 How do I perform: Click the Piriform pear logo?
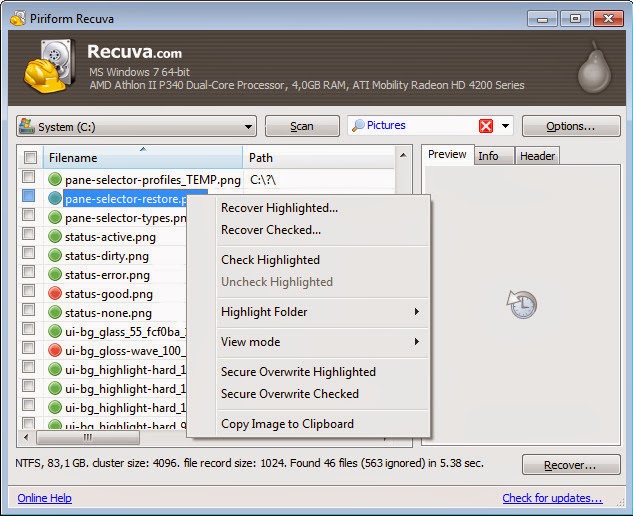(594, 67)
